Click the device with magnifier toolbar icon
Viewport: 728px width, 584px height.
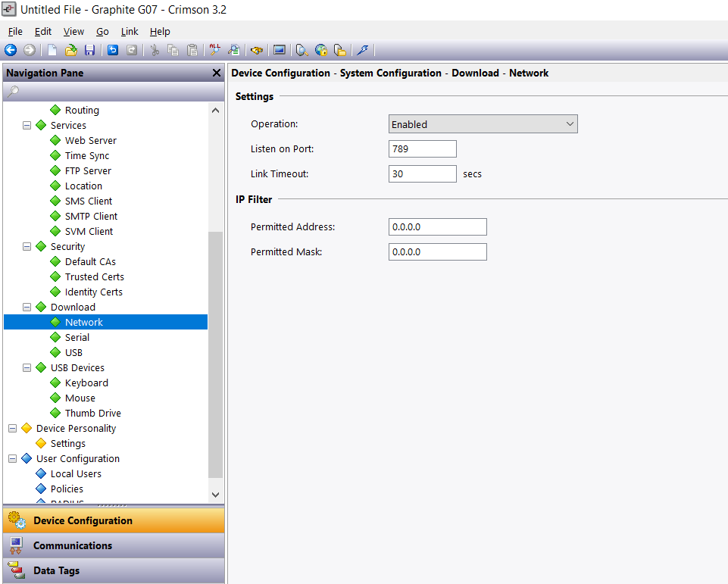pyautogui.click(x=302, y=50)
